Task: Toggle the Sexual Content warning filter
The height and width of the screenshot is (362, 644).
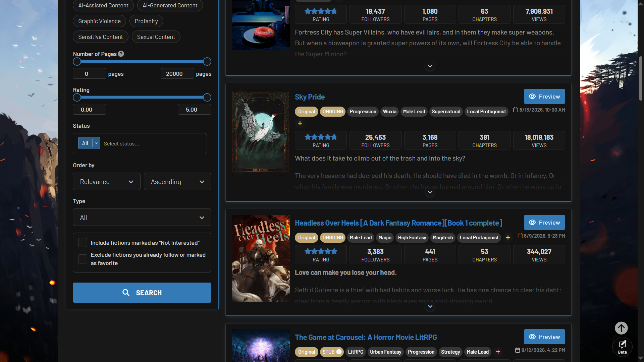Action: 156,37
